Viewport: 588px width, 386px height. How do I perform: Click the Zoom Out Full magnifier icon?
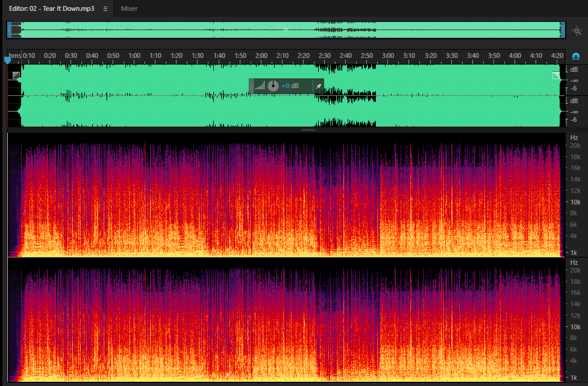(x=577, y=30)
